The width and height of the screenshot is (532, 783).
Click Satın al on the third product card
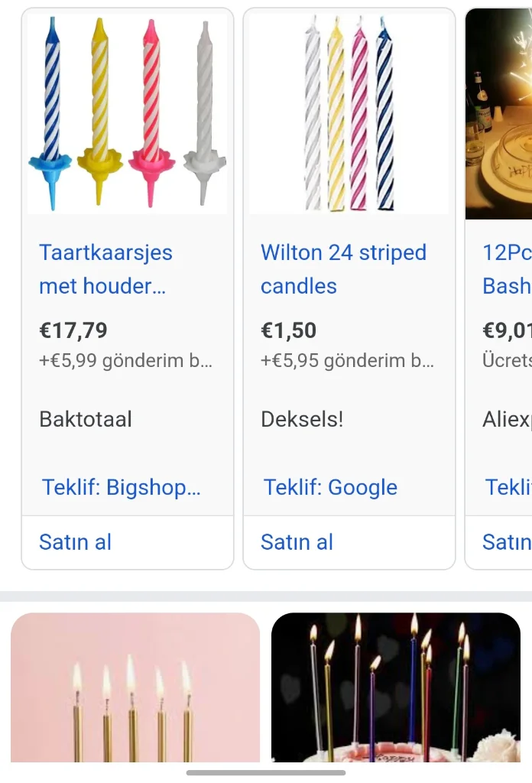pos(506,542)
